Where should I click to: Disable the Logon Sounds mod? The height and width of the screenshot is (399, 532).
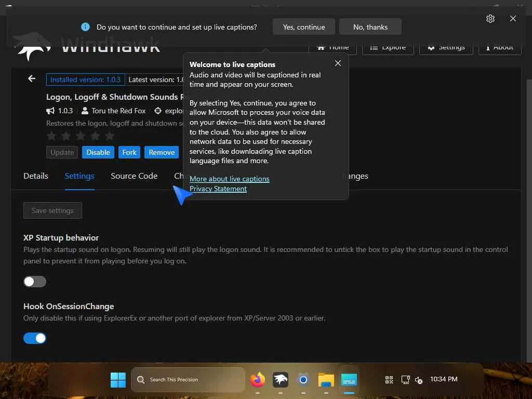tap(98, 152)
